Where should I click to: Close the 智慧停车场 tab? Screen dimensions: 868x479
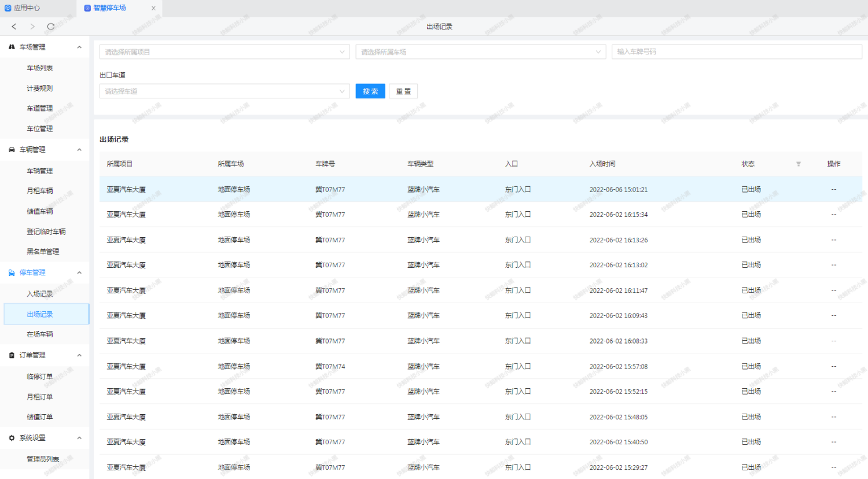point(153,8)
